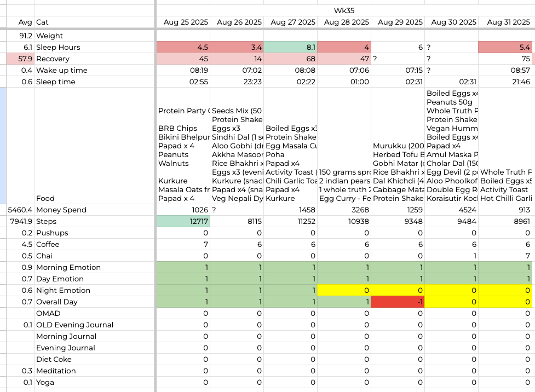Screen dimensions: 535x392
Task: Select the Morning Journal label
Action: point(66,336)
